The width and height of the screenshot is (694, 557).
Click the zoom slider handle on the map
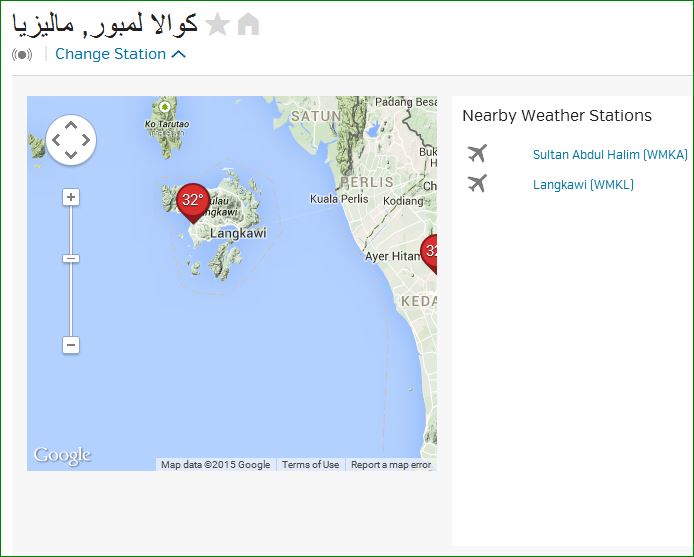(71, 259)
